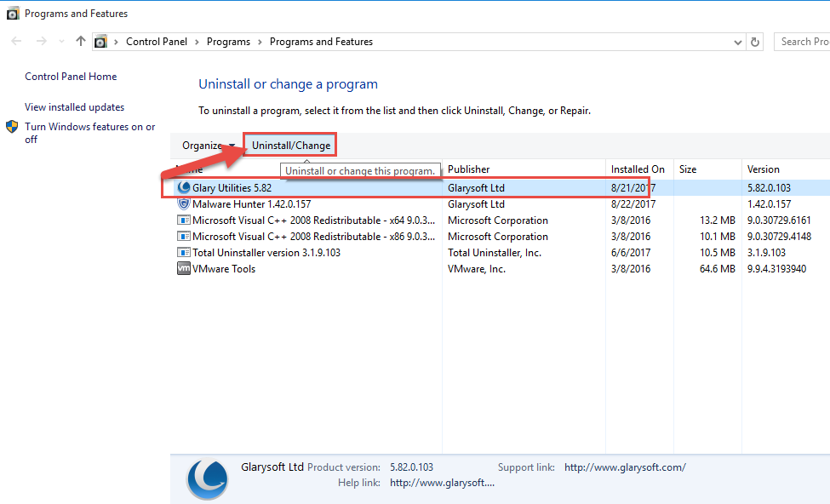Screen dimensions: 830x504
Task: Sort by Installed On column header
Action: [x=639, y=169]
